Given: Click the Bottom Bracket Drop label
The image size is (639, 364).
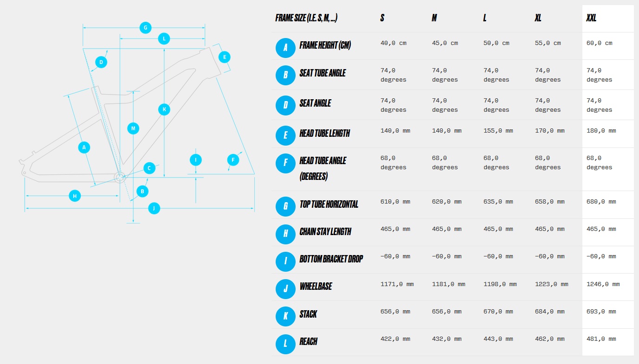Looking at the screenshot, I should [331, 259].
